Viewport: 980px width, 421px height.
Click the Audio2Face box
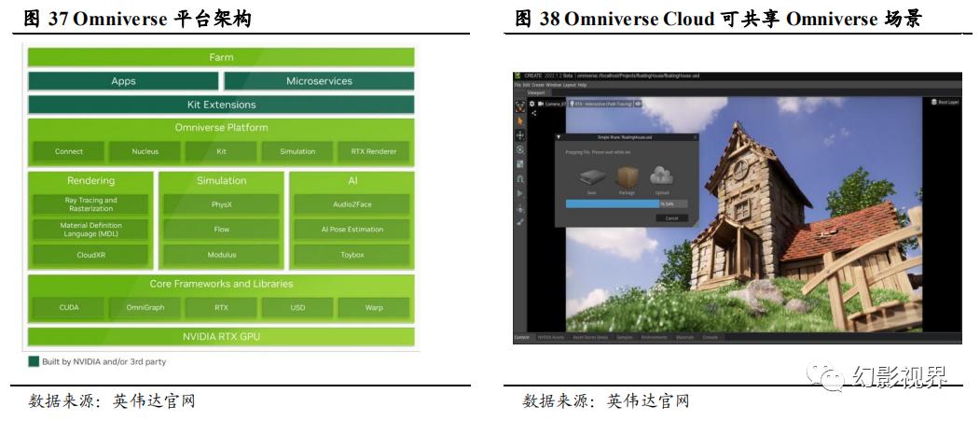pos(352,203)
